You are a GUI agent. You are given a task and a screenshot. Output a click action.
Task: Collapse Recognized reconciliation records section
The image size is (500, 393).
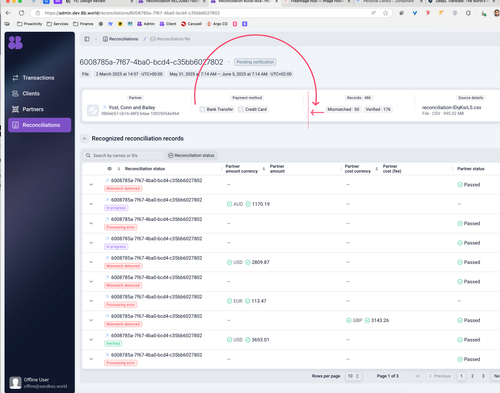85,138
